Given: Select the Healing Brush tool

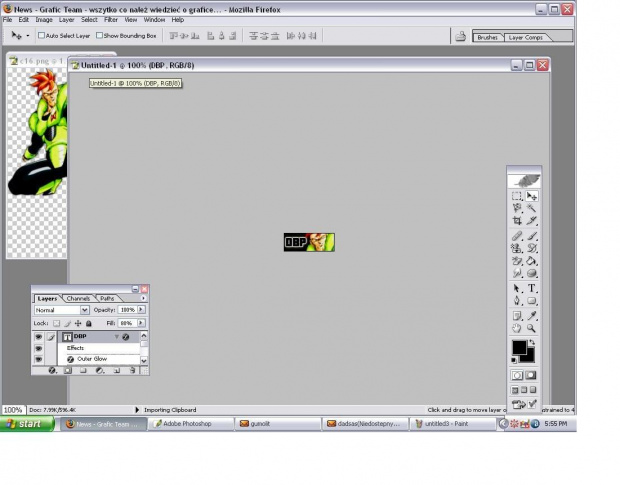Looking at the screenshot, I should [517, 236].
